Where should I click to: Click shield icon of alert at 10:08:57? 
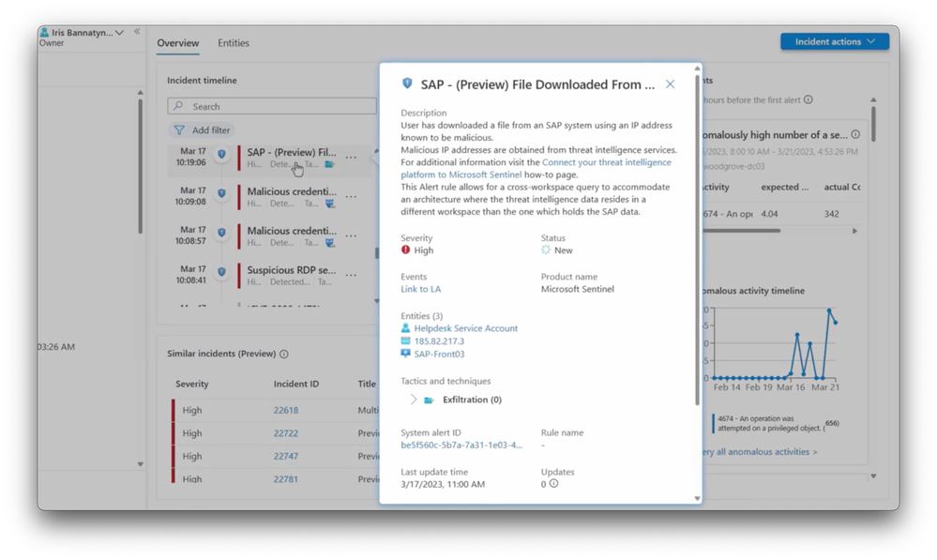[x=221, y=233]
